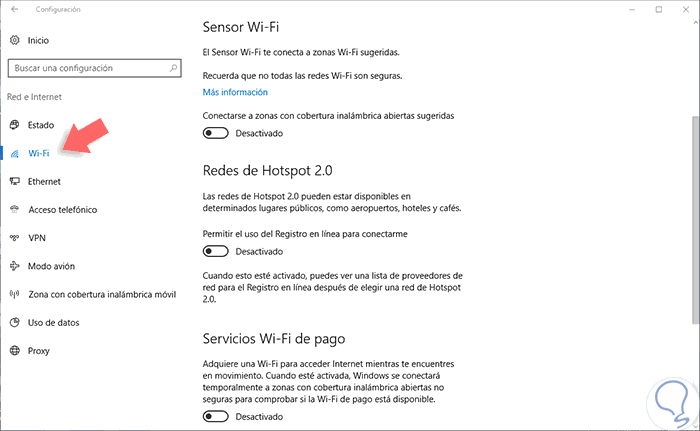Click the Modo avión airplane icon
The width and height of the screenshot is (700, 431).
(14, 266)
